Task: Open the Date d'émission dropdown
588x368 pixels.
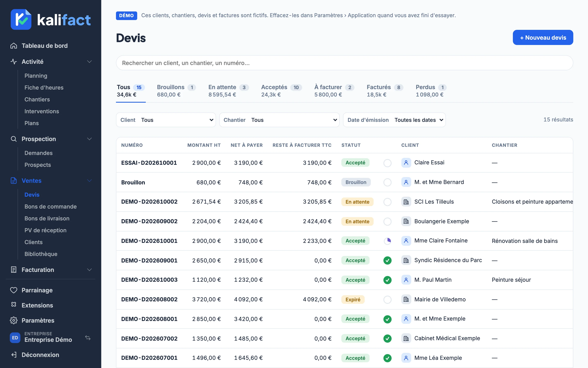Action: tap(394, 120)
